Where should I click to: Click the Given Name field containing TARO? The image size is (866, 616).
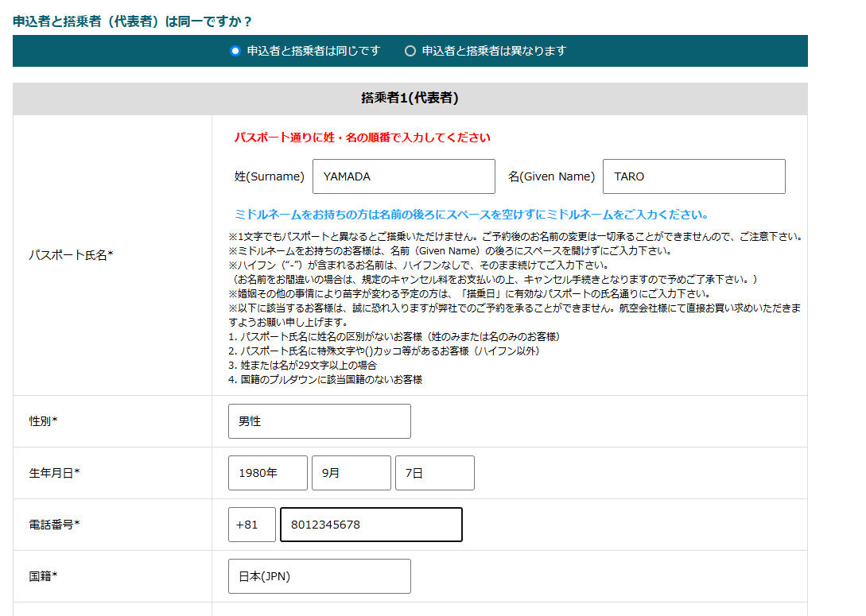pyautogui.click(x=693, y=176)
